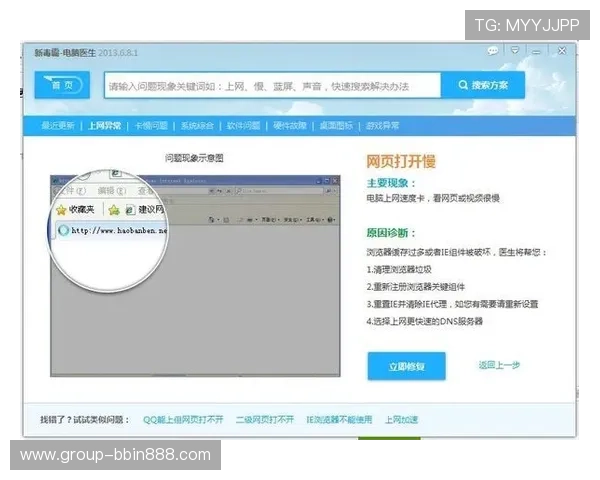Open the 桌面图标 tab
Screen dimensions: 600x480
(336, 126)
